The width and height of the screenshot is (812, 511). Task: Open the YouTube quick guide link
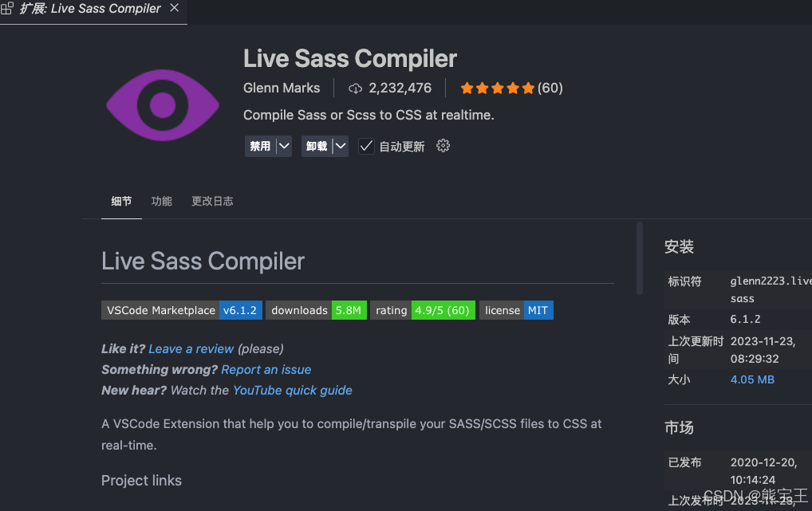(293, 391)
